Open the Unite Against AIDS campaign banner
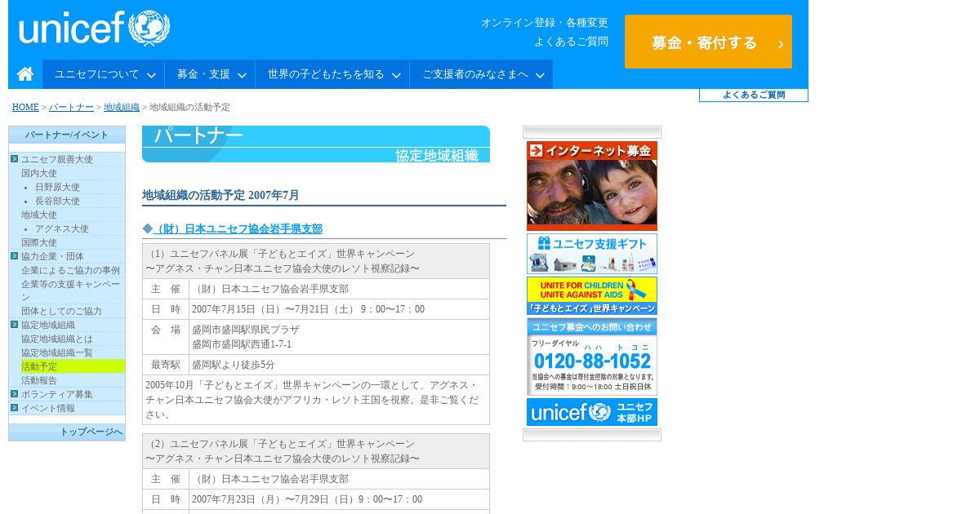980x514 pixels. click(x=592, y=296)
